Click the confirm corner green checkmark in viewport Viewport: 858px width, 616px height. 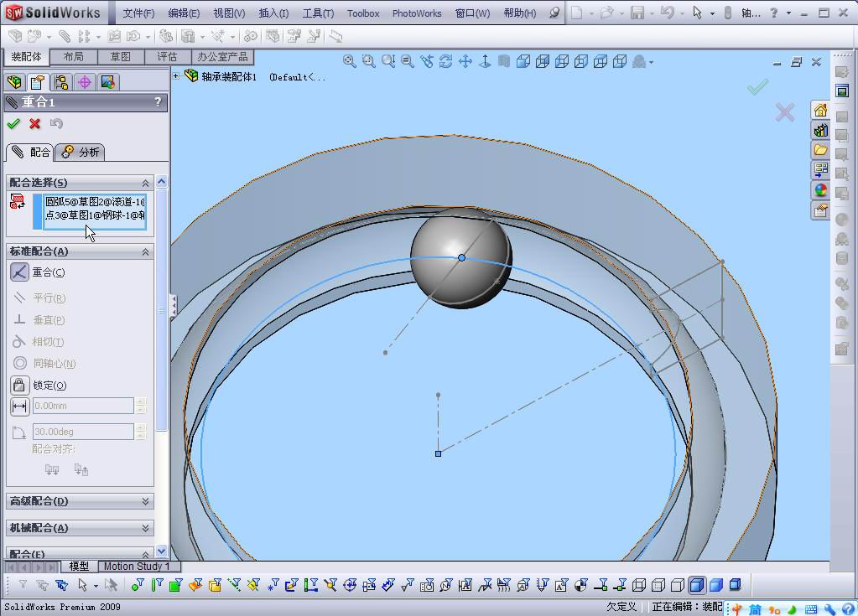758,87
